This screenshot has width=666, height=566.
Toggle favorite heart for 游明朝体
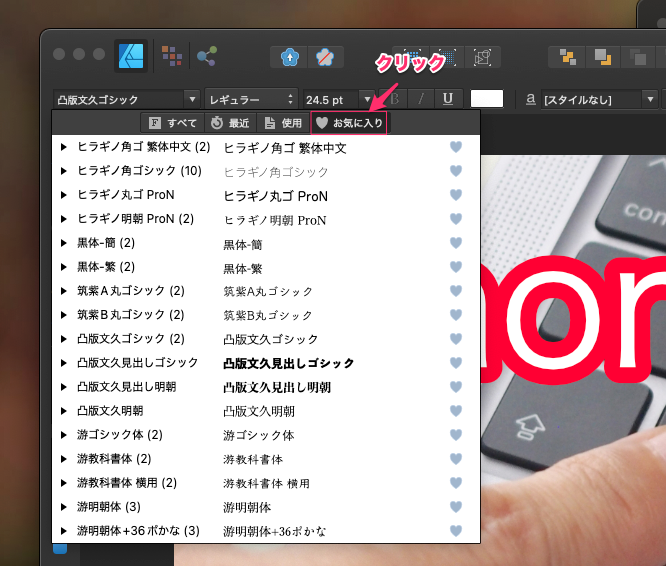coord(456,507)
